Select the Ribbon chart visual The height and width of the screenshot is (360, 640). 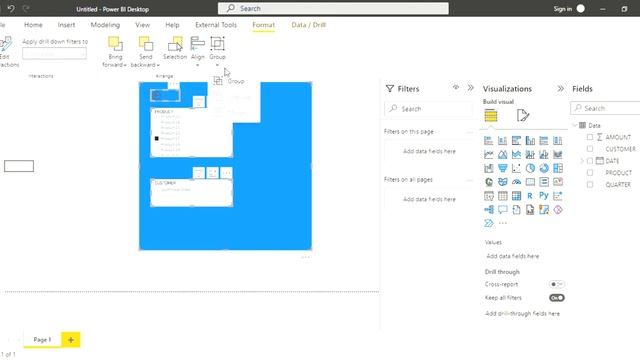click(x=558, y=154)
